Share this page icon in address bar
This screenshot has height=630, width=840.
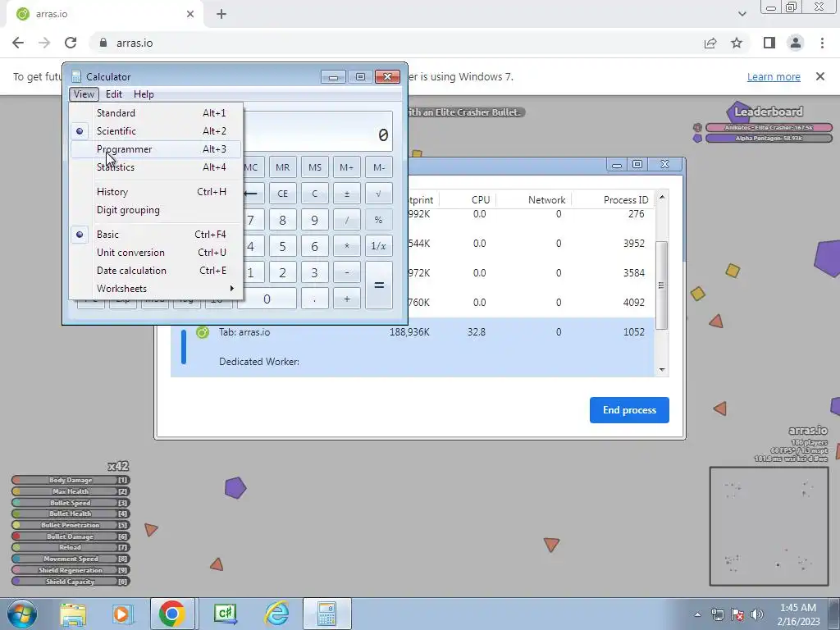710,43
